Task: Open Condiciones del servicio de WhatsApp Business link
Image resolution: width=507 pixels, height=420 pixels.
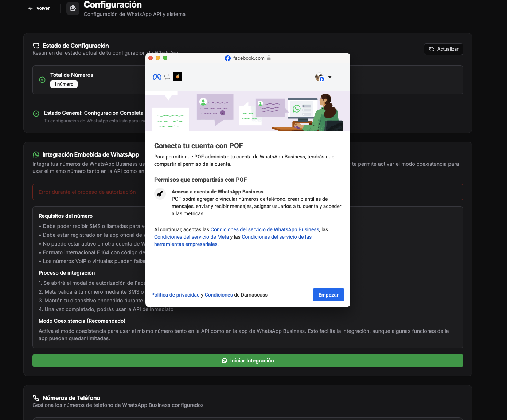Action: 265,229
